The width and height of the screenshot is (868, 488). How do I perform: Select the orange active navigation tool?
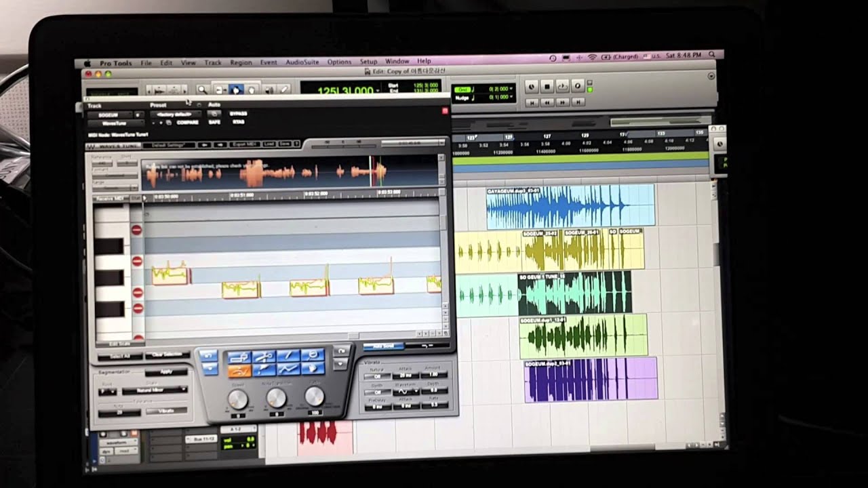click(239, 370)
